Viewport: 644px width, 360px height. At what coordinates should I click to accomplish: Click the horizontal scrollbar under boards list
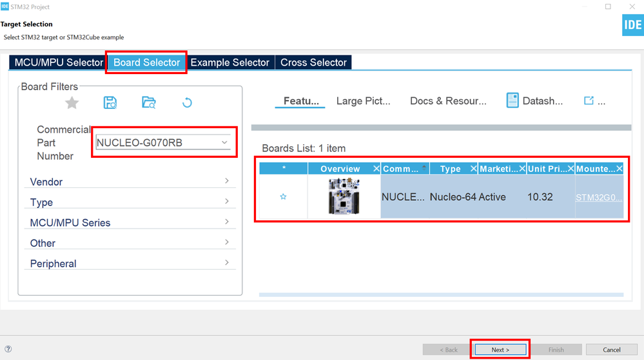[441, 295]
